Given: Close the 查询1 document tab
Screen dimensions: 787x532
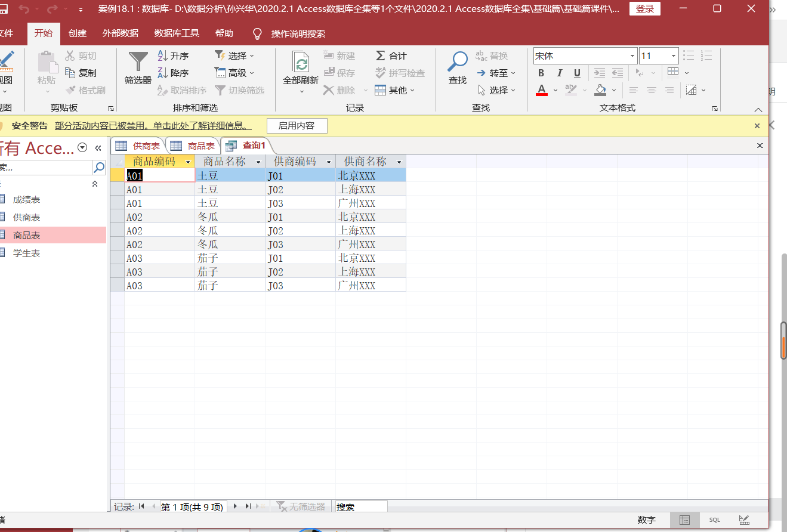Looking at the screenshot, I should (x=760, y=146).
